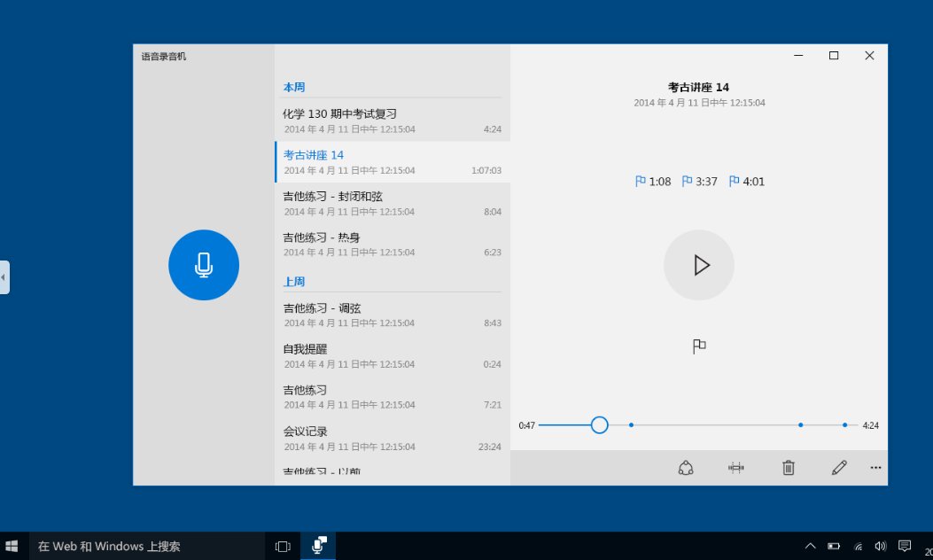Open the trim tool icon
This screenshot has height=560, width=933.
[736, 468]
